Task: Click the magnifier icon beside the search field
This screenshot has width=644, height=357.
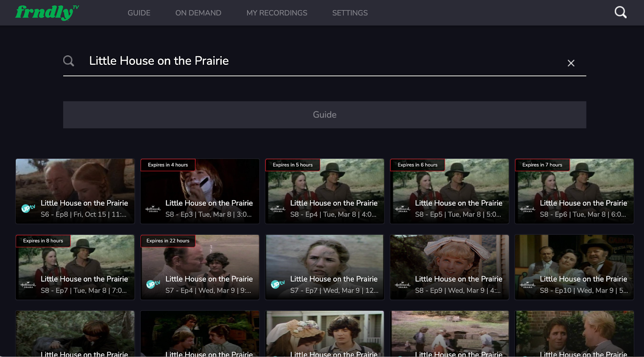Action: click(x=68, y=61)
